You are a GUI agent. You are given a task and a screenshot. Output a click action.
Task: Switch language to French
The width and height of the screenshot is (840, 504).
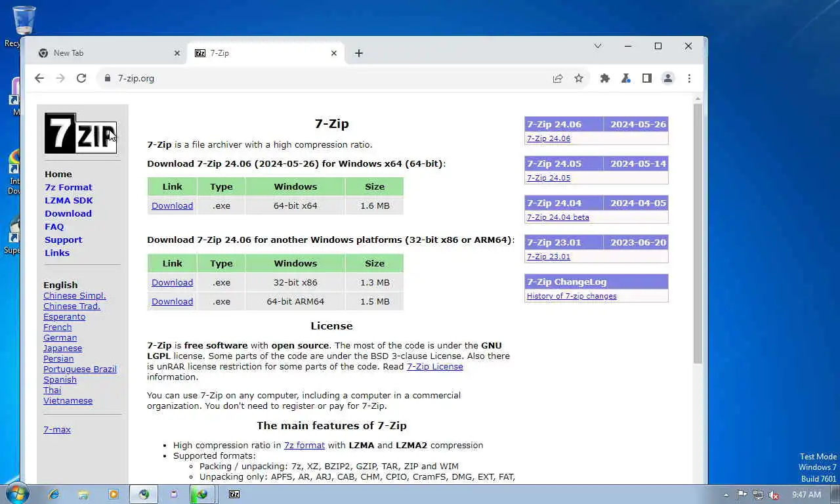tap(58, 327)
